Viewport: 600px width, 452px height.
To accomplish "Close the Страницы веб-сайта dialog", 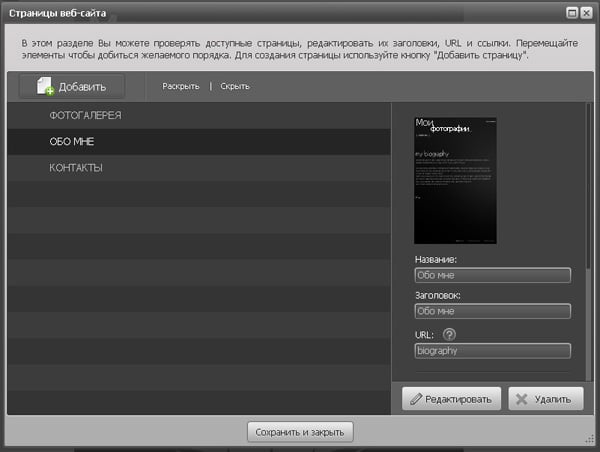I will (x=586, y=13).
